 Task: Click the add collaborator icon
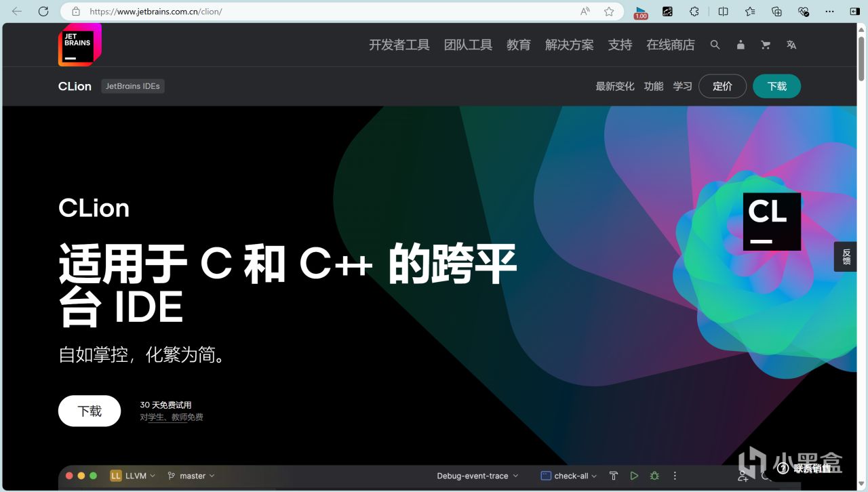pyautogui.click(x=743, y=476)
